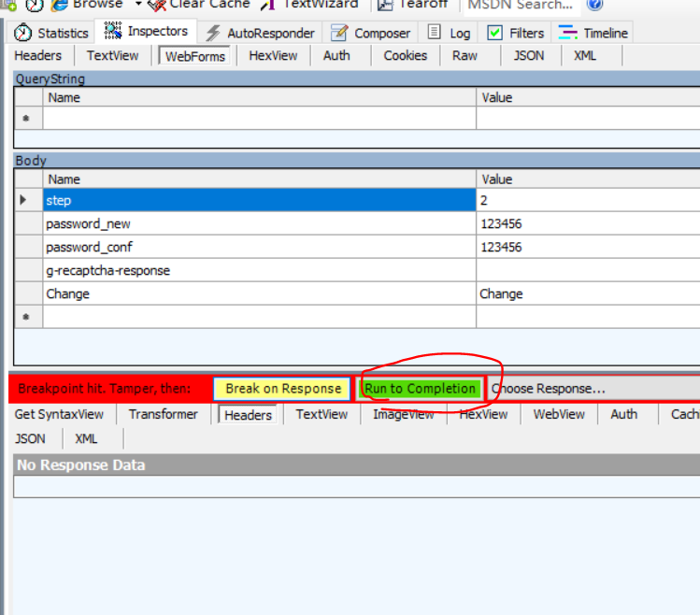Click the password_new value 123456
The image size is (700, 615).
[x=589, y=223]
